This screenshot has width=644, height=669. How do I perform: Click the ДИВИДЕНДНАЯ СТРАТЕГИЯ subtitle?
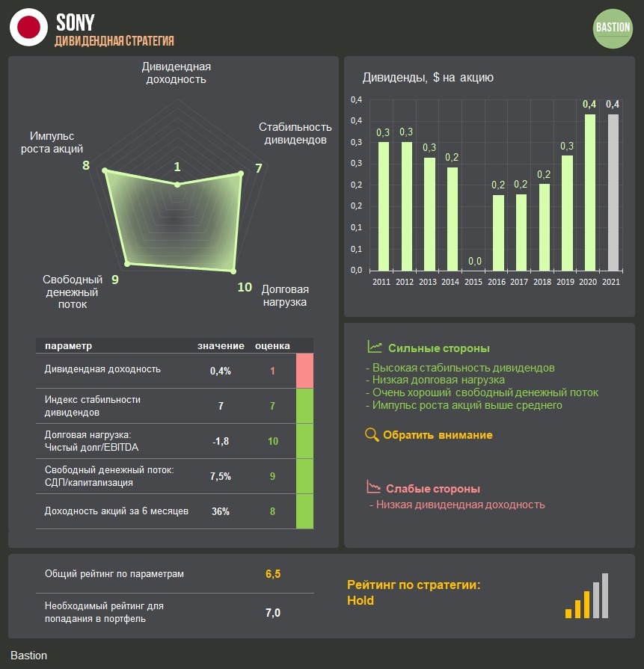point(114,41)
